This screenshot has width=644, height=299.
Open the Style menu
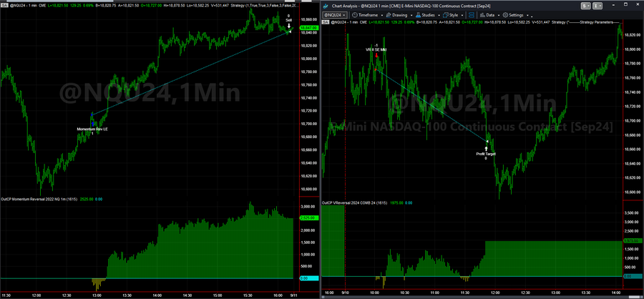[453, 15]
